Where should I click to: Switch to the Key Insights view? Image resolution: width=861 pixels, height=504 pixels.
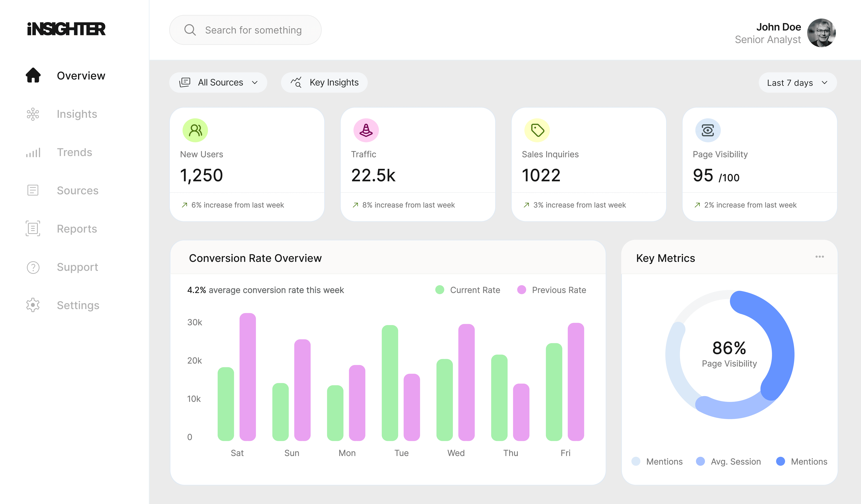pyautogui.click(x=324, y=82)
